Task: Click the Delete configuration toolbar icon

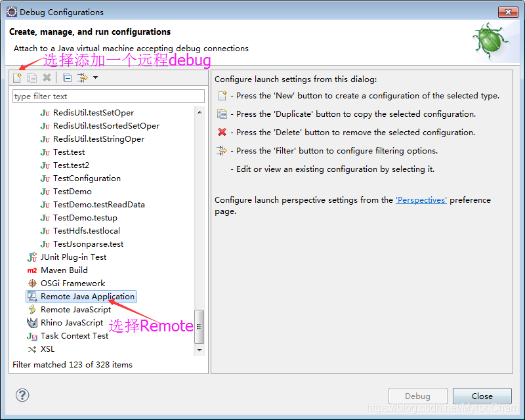Action: 47,77
